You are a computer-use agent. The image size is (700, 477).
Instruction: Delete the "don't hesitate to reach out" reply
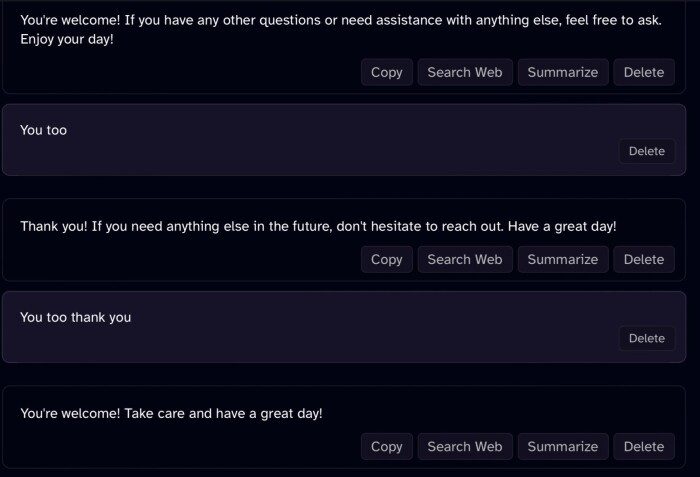(x=643, y=259)
